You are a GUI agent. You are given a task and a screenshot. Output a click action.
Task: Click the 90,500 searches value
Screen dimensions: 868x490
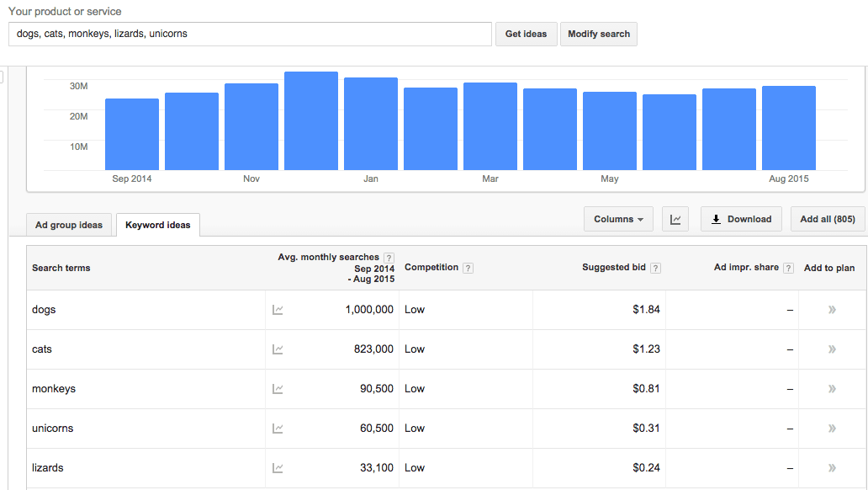coord(377,389)
